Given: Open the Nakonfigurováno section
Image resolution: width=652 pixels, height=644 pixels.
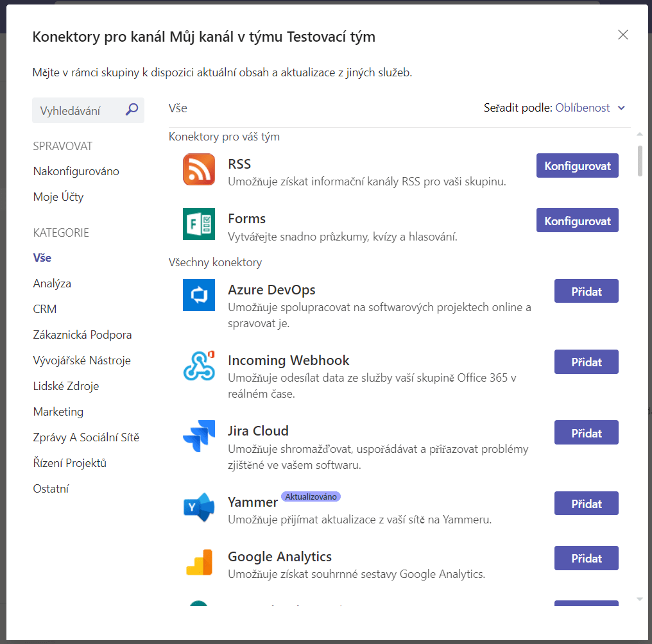Looking at the screenshot, I should point(76,171).
